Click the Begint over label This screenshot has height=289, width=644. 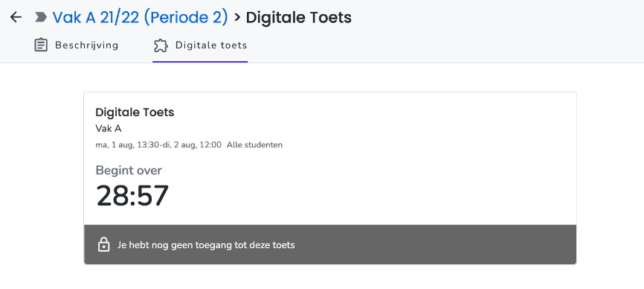click(129, 170)
